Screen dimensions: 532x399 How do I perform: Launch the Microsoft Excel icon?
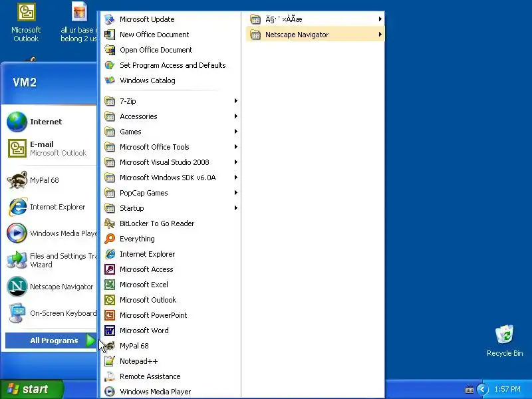click(x=110, y=285)
